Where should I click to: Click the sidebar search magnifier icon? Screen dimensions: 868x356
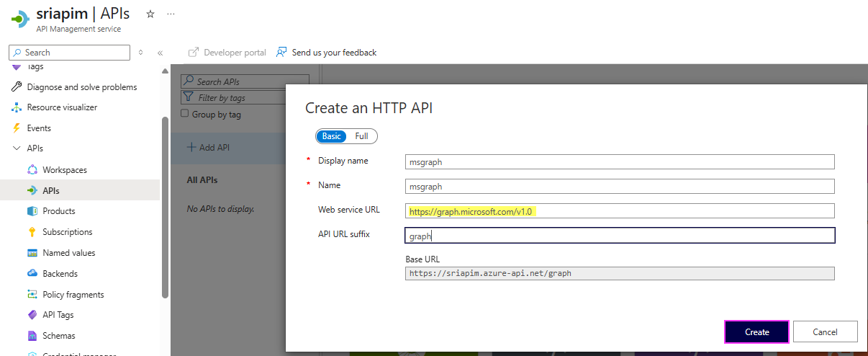[x=17, y=53]
